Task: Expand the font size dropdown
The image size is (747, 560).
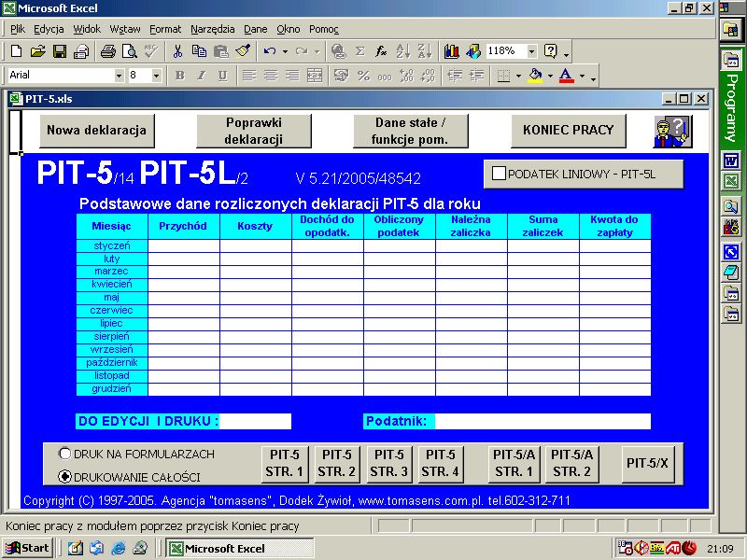Action: click(x=155, y=74)
